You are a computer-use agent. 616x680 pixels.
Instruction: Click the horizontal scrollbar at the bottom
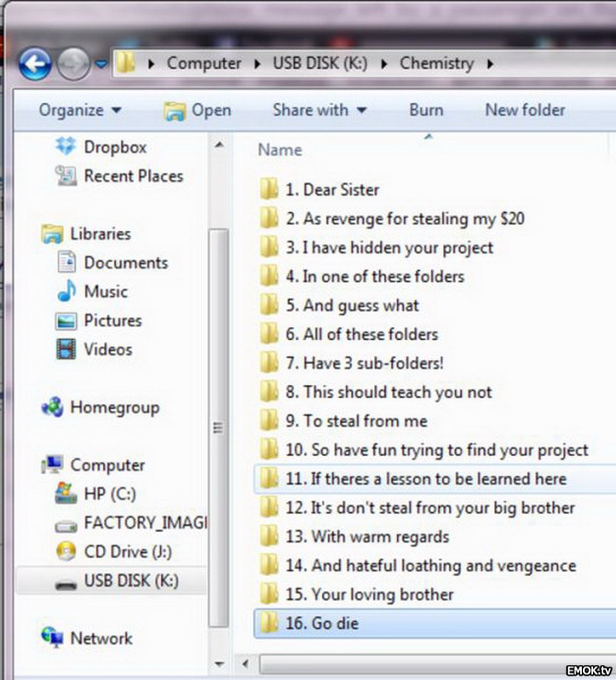coord(438,663)
